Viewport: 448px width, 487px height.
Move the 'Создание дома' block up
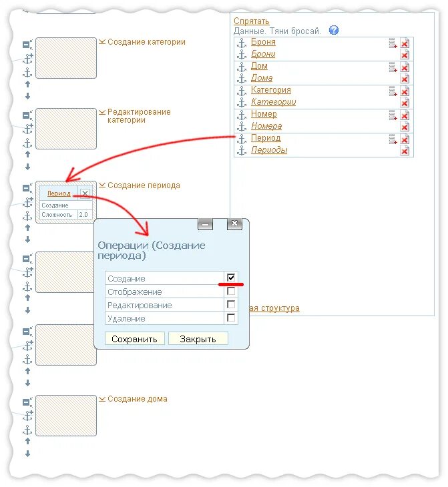coord(27,441)
